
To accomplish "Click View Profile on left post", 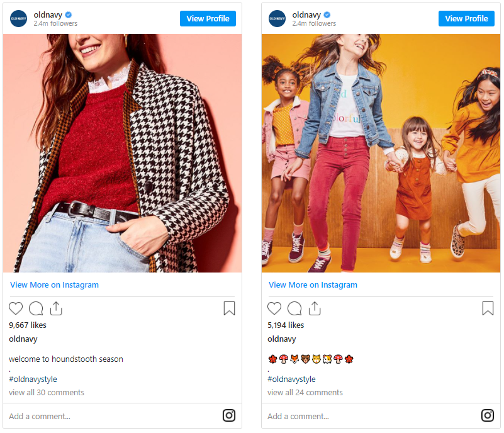I will pyautogui.click(x=208, y=18).
